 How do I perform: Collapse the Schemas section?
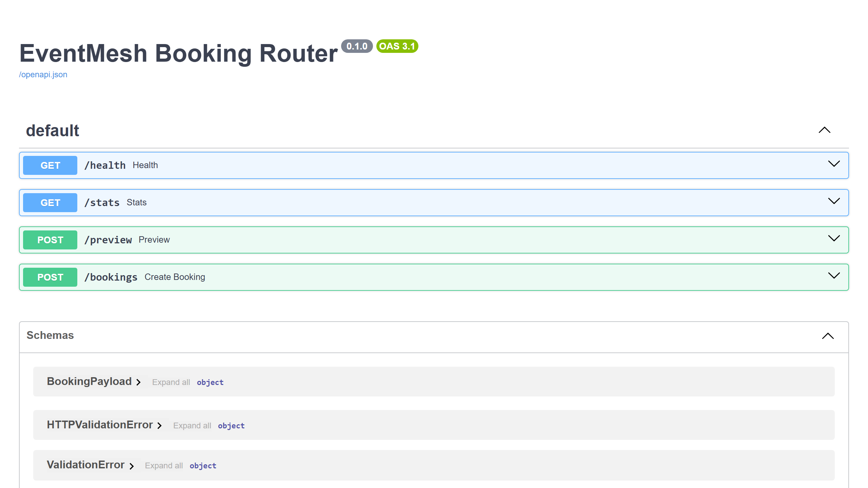click(x=828, y=336)
